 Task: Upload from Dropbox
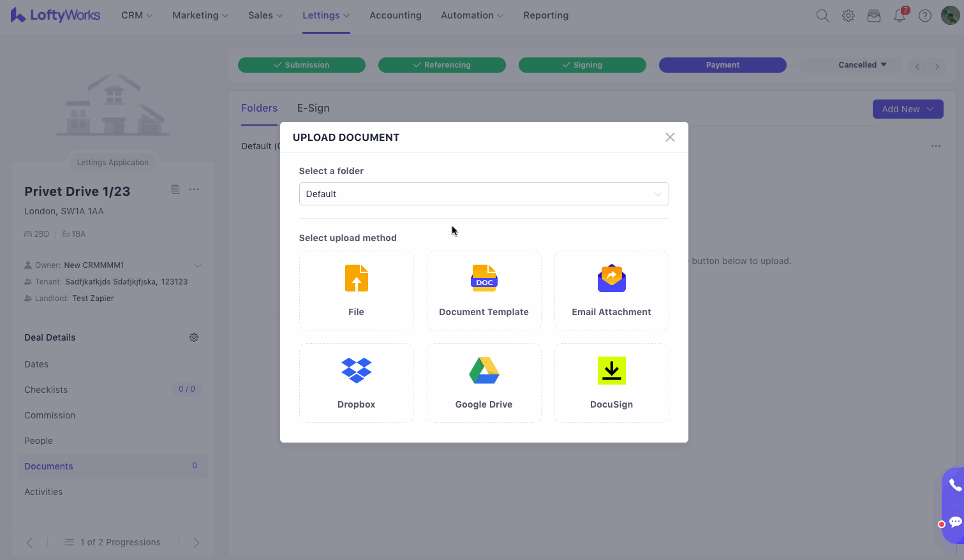tap(356, 383)
